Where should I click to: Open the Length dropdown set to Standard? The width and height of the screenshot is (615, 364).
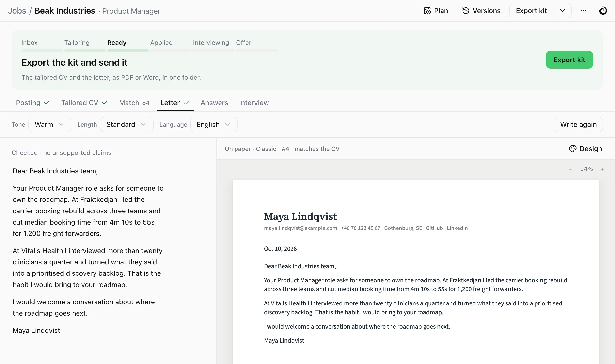[126, 124]
